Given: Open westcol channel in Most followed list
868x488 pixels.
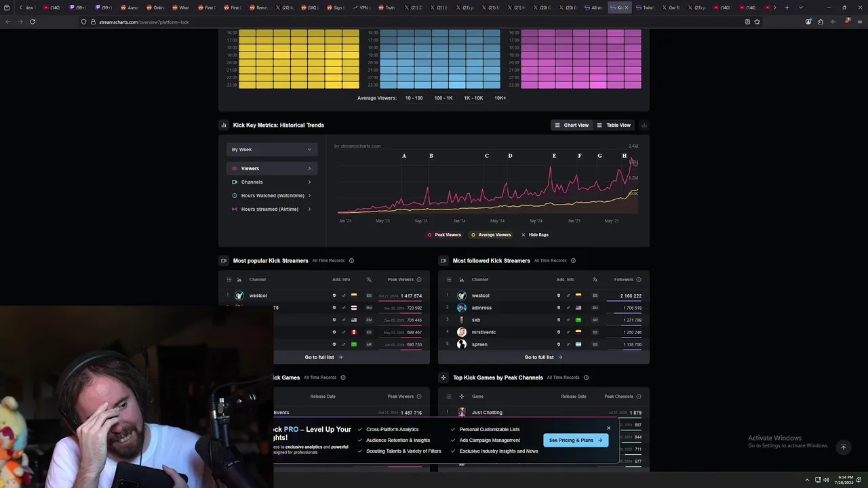Looking at the screenshot, I should (480, 296).
